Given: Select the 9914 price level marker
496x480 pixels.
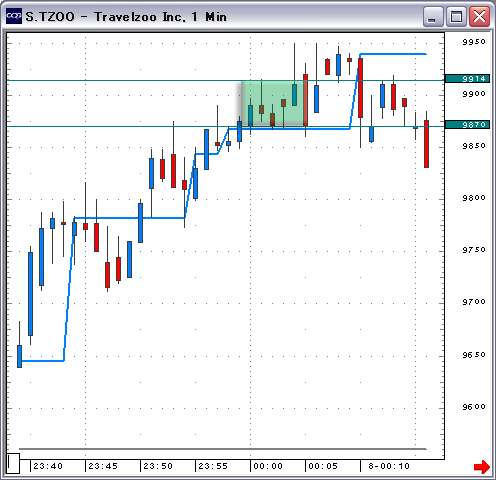Looking at the screenshot, I should (x=467, y=79).
